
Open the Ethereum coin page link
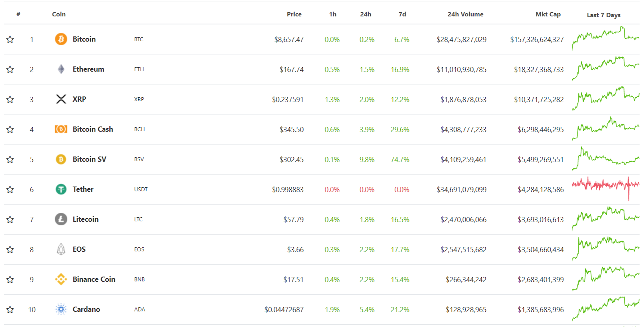[x=88, y=69]
